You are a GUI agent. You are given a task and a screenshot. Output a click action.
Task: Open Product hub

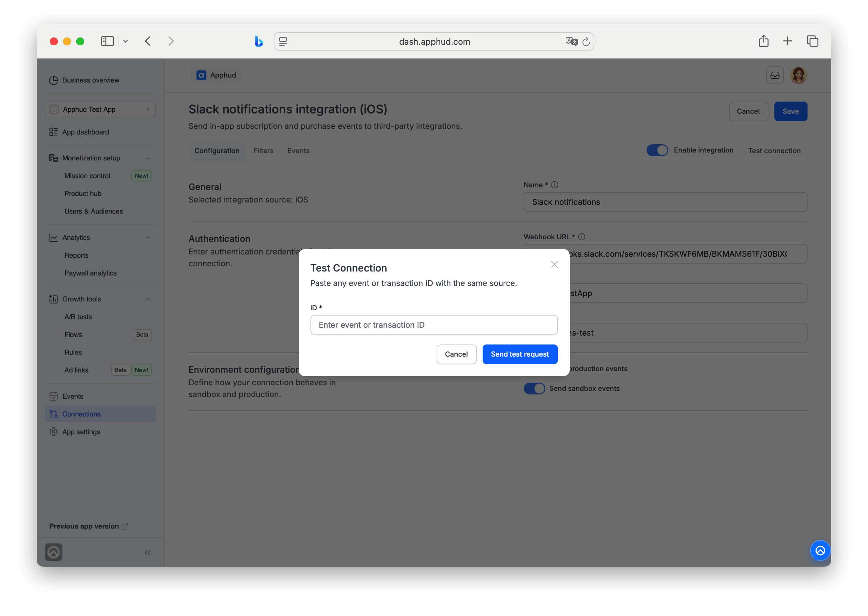tap(83, 194)
